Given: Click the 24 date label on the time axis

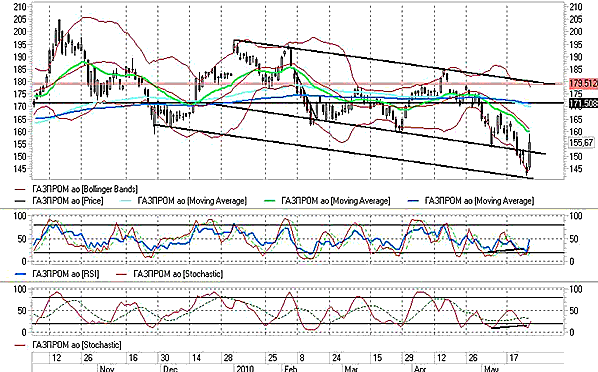Looking at the screenshot, I should [x=336, y=358].
